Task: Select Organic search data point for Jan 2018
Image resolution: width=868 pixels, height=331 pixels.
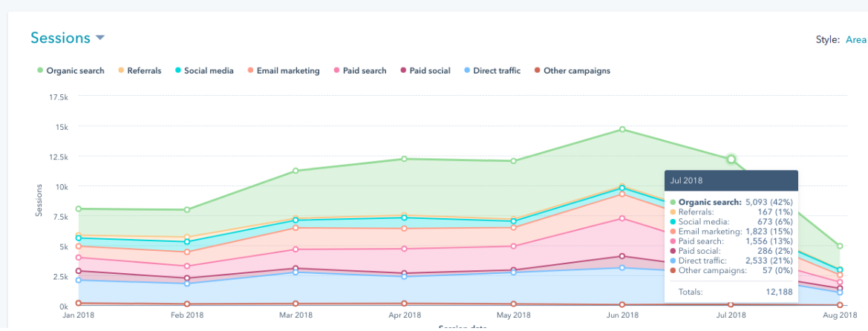Action: (x=79, y=209)
